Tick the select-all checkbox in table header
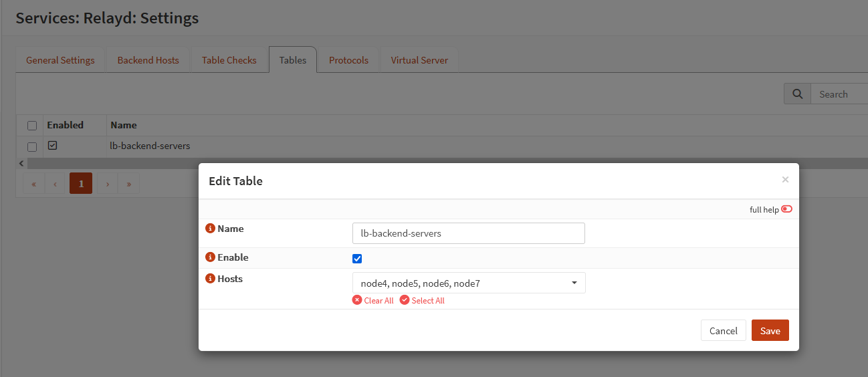 [x=31, y=125]
